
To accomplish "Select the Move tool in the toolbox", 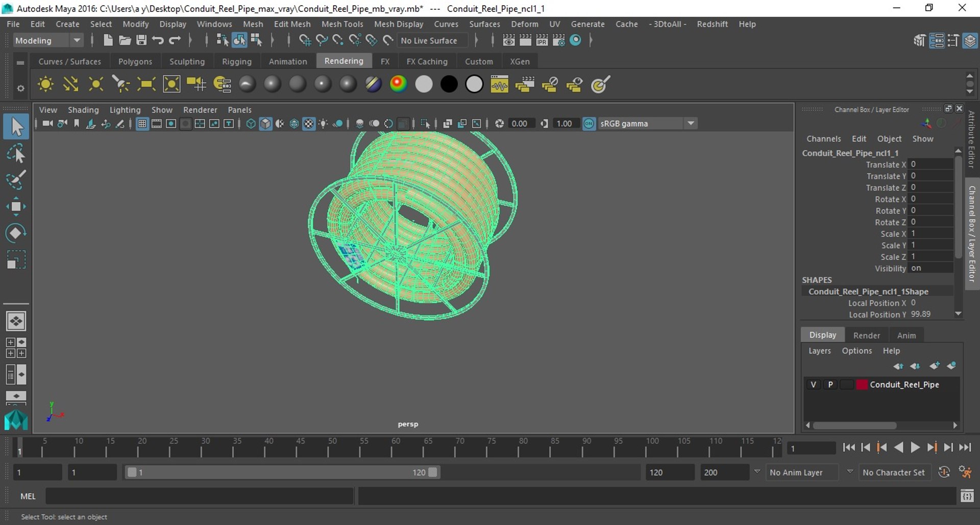I will pyautogui.click(x=15, y=207).
